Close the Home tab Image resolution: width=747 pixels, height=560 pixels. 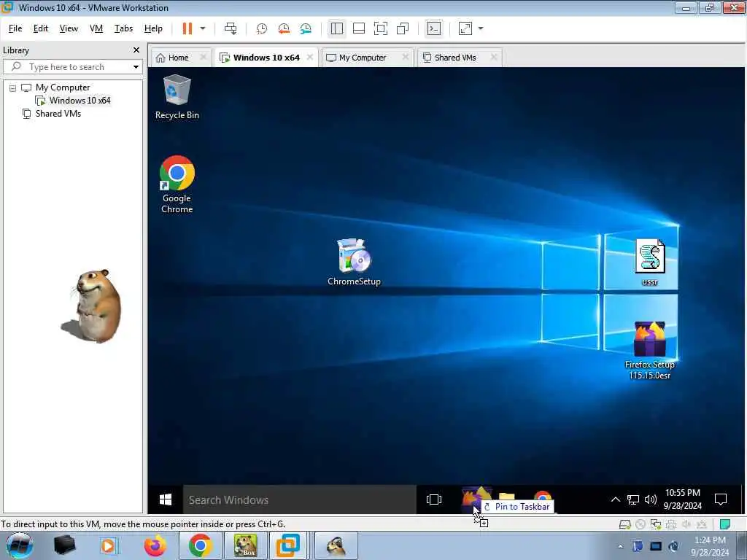[204, 57]
